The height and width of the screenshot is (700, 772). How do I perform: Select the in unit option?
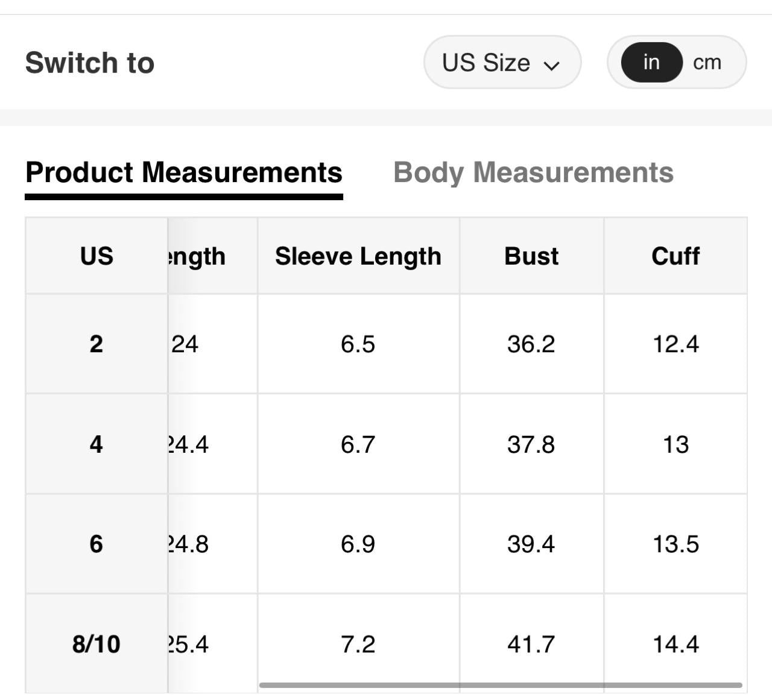(x=651, y=63)
